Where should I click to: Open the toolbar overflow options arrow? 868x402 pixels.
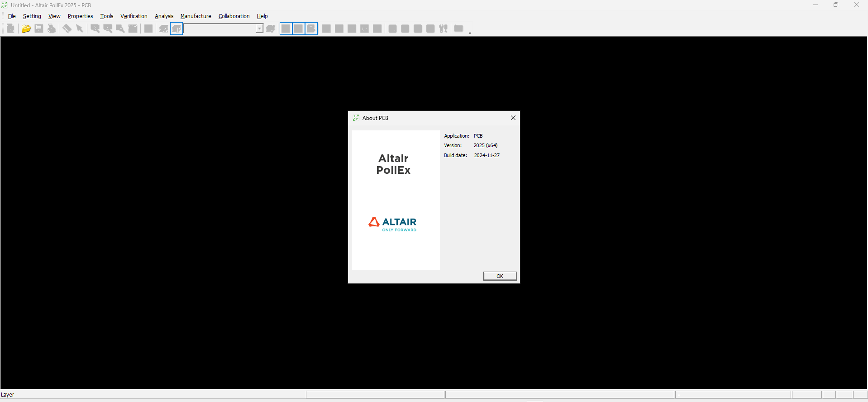point(470,33)
